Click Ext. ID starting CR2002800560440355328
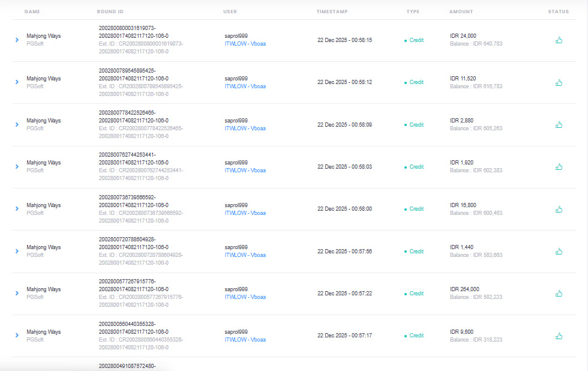This screenshot has height=371, width=588. pyautogui.click(x=141, y=343)
